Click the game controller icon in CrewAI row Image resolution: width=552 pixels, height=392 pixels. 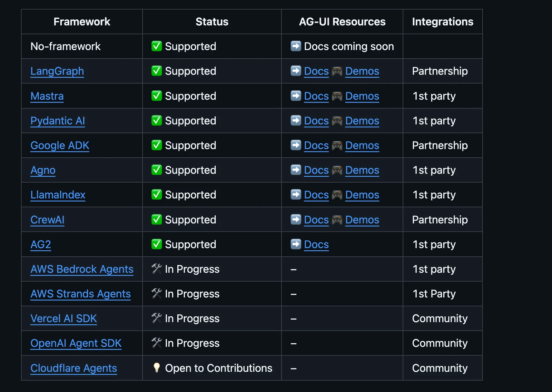tap(337, 220)
